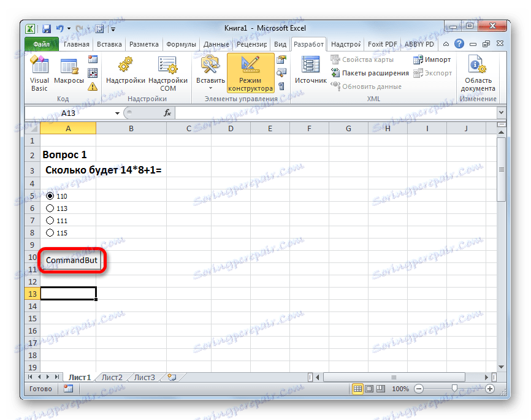The image size is (531, 420).
Task: Switch to Page Layout view
Action: coord(369,389)
